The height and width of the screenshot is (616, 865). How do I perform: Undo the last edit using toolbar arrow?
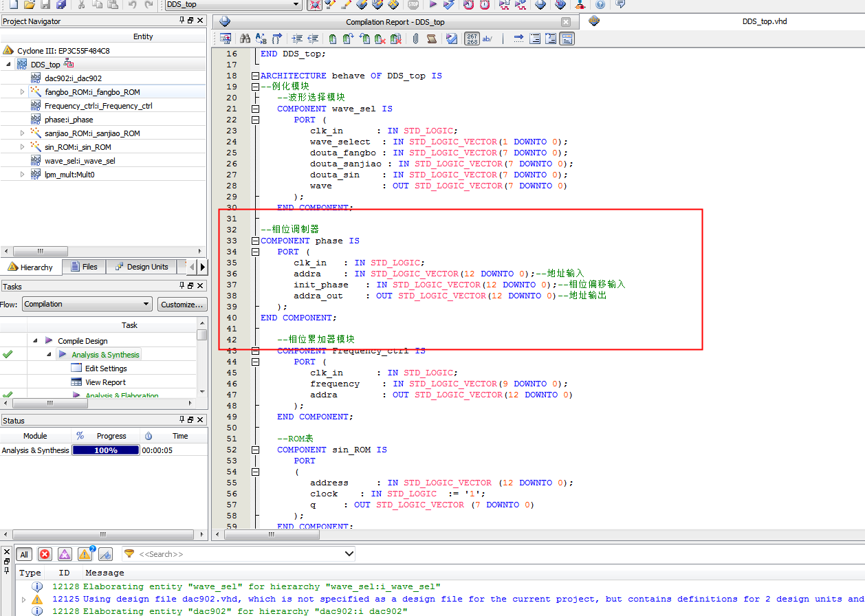click(133, 4)
